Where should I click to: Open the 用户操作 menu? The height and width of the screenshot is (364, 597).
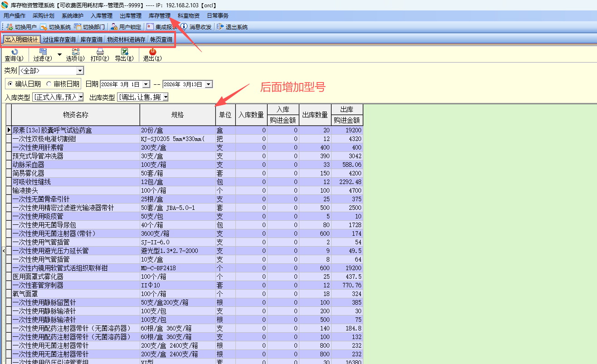coord(15,15)
